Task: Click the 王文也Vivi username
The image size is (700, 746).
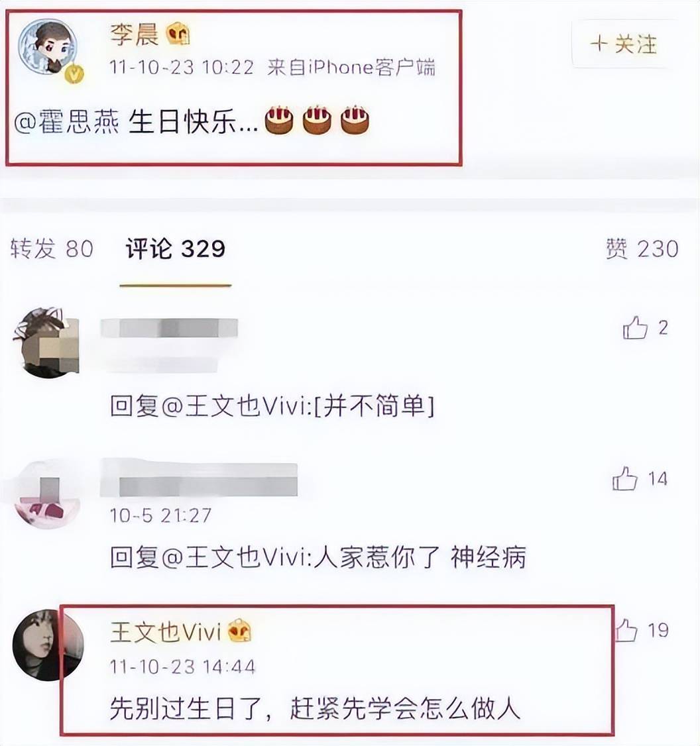Action: coord(166,632)
